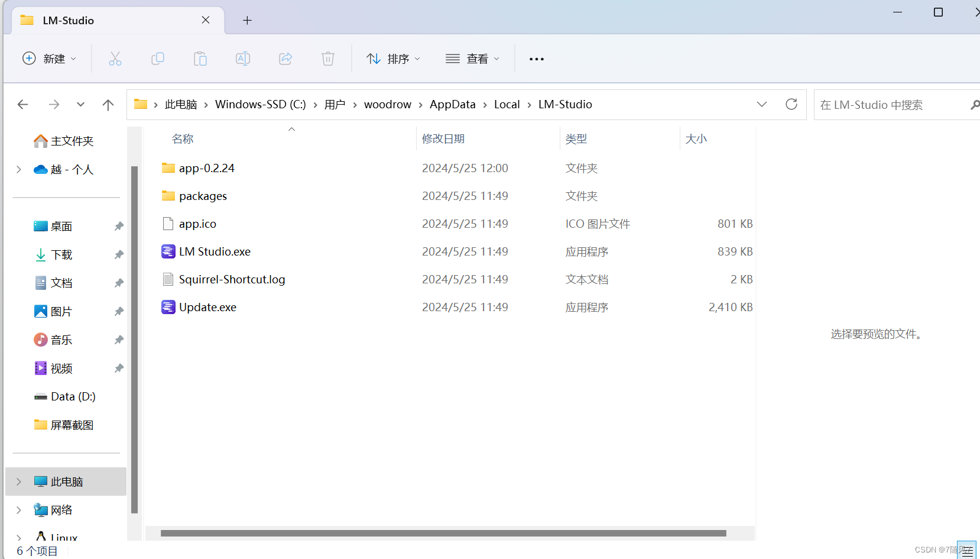Open 文档 documents in sidebar

point(53,283)
